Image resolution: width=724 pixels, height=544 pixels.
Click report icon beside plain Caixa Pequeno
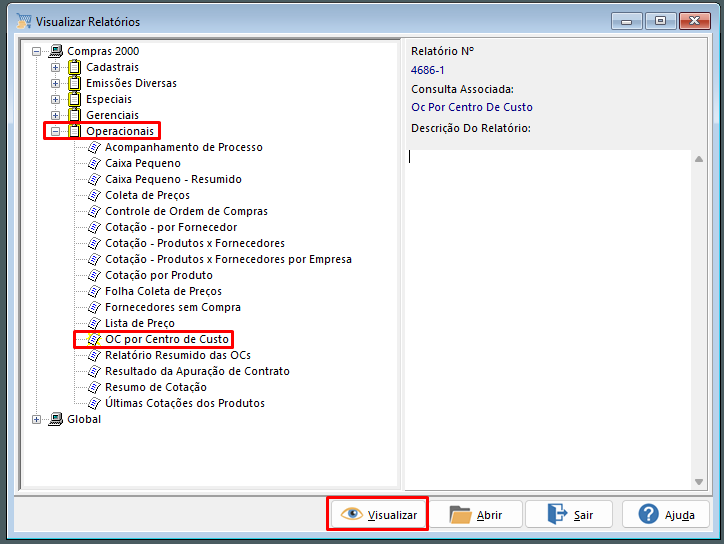(94, 163)
